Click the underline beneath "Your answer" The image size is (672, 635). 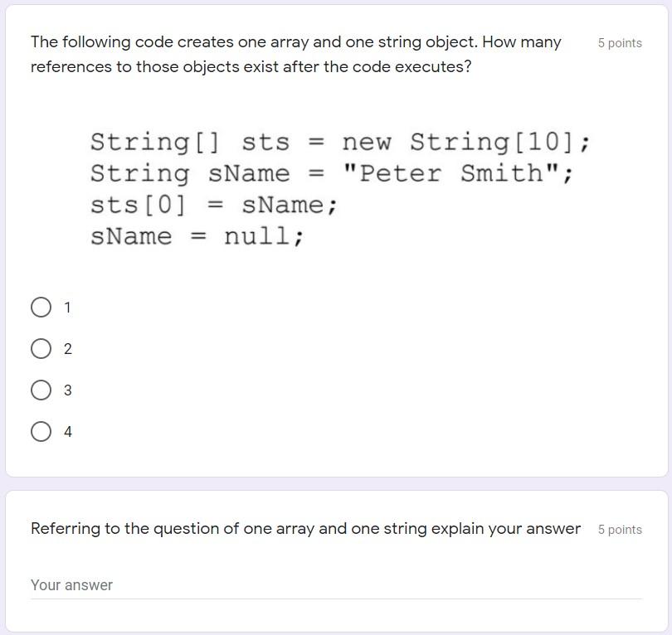(x=337, y=599)
